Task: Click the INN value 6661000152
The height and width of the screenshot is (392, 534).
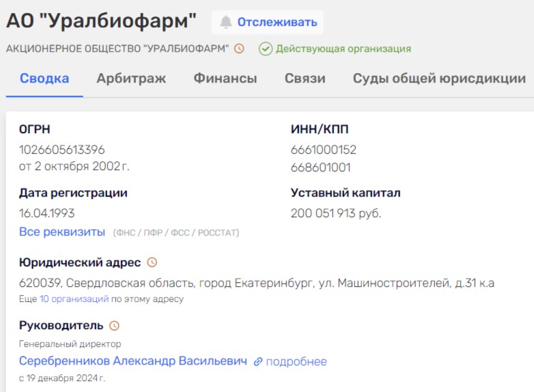Action: click(324, 150)
